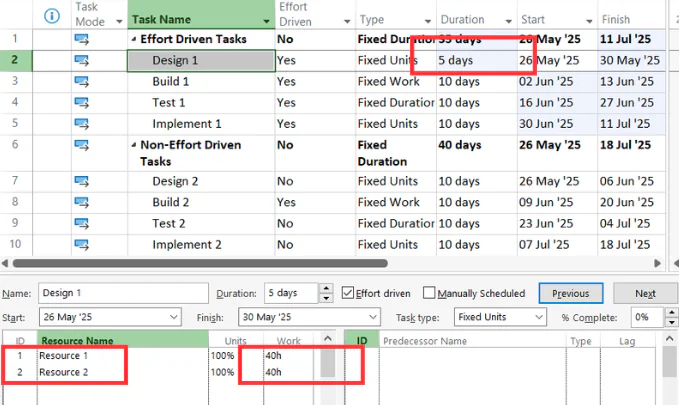Open the Effort Driven column filter dropdown

(347, 21)
